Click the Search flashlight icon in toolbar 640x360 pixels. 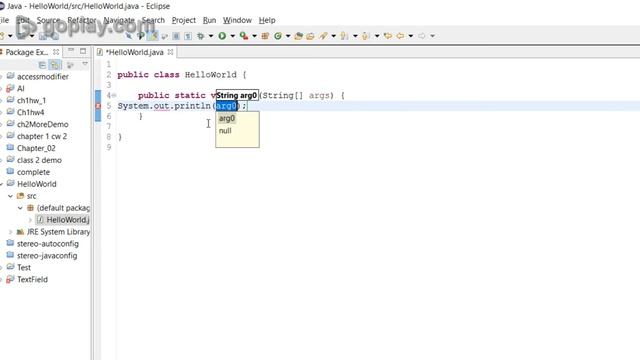(323, 36)
